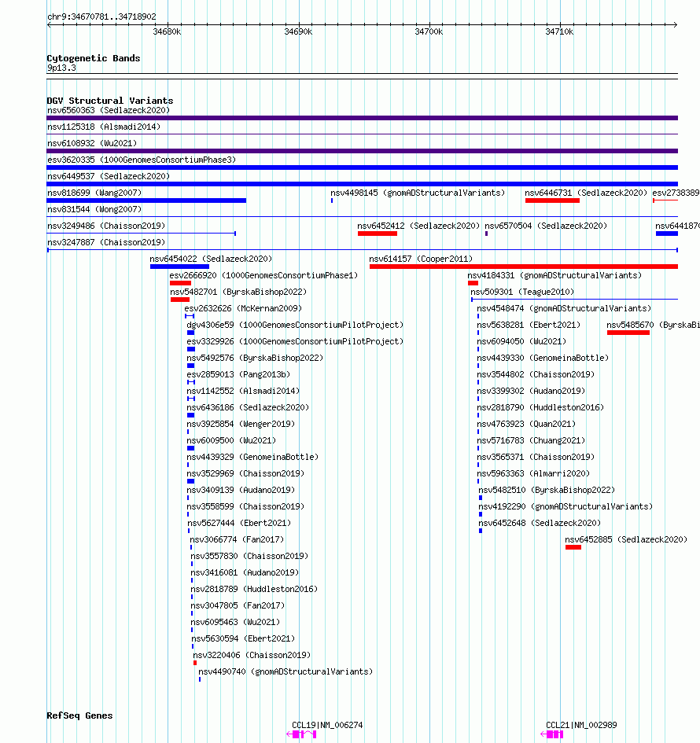The image size is (700, 743).
Task: Click nsv5627444 (Ebert2021) label
Action: tap(239, 524)
